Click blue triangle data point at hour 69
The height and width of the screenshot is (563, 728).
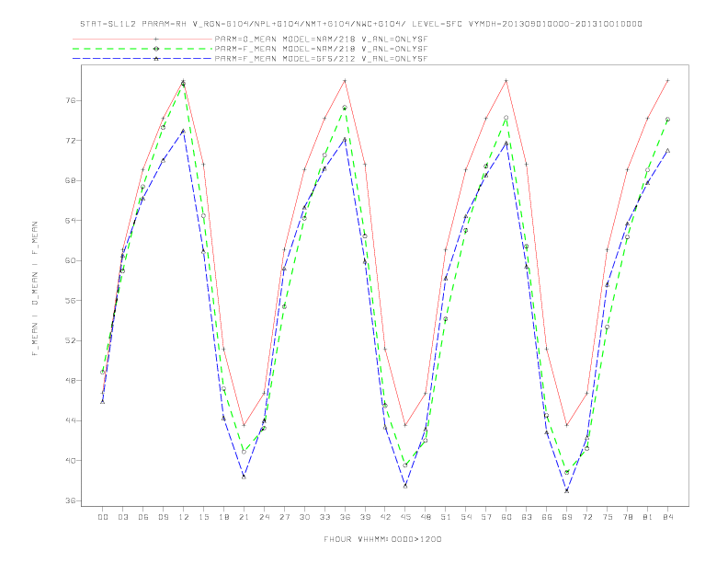pos(567,490)
